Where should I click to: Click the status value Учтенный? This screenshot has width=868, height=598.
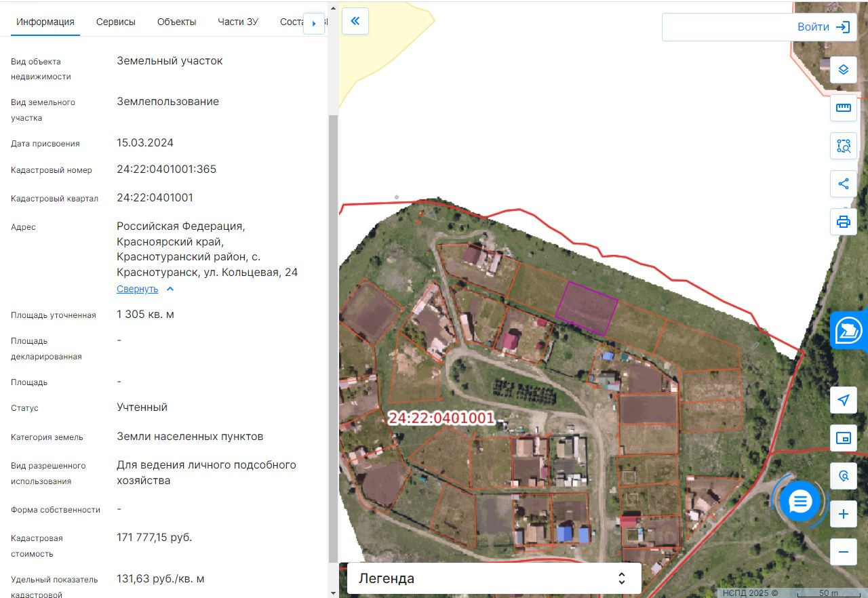pos(142,407)
